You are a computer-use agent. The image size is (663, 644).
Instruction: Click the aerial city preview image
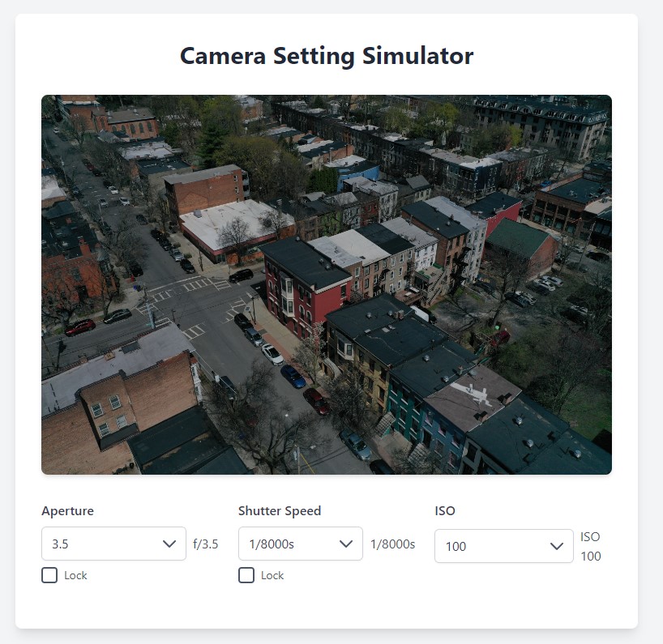click(x=327, y=284)
